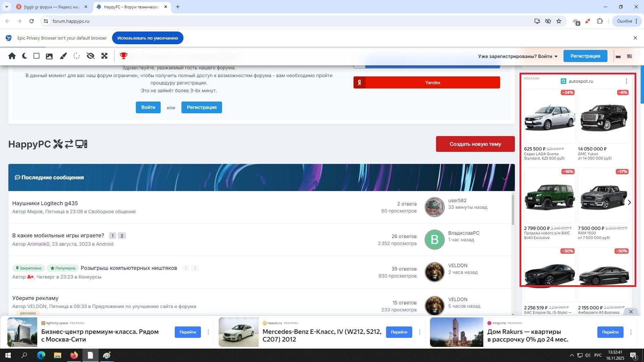The image size is (644, 362).
Task: Expand the 'Уже зарегистрированы? Войти' dropdown
Action: click(518, 56)
